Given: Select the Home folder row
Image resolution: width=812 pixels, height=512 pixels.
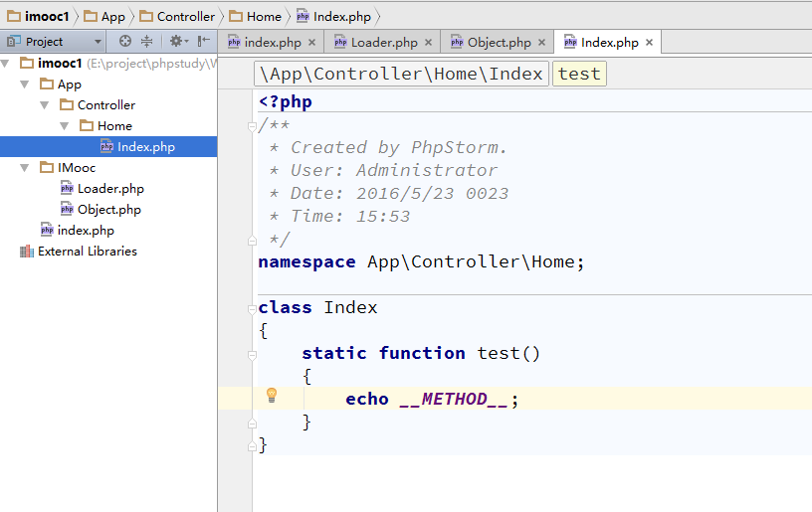Looking at the screenshot, I should pos(108,125).
